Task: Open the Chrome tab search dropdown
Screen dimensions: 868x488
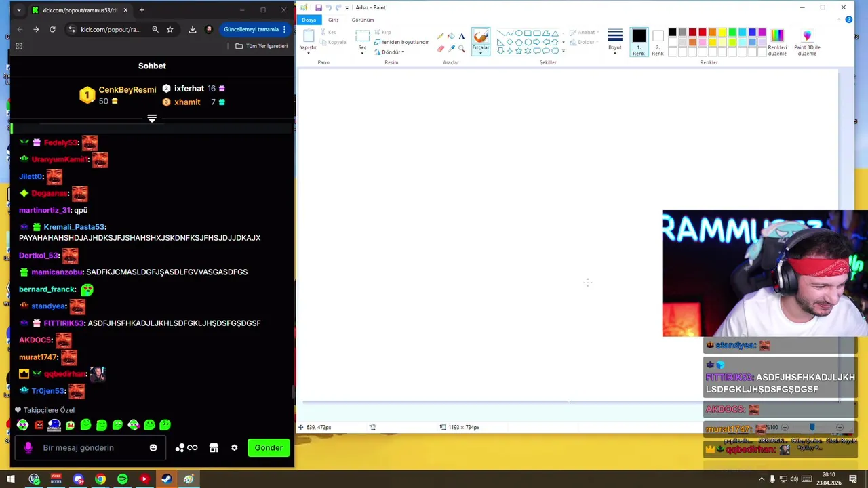Action: (x=19, y=10)
